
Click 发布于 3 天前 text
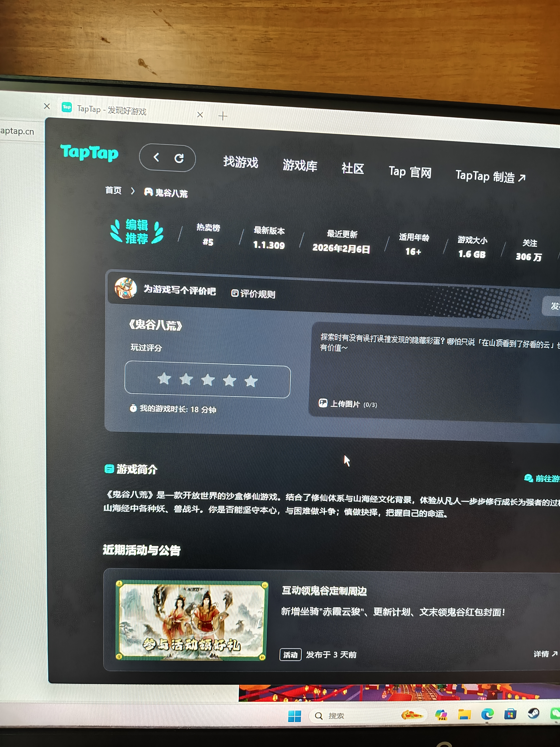click(331, 655)
